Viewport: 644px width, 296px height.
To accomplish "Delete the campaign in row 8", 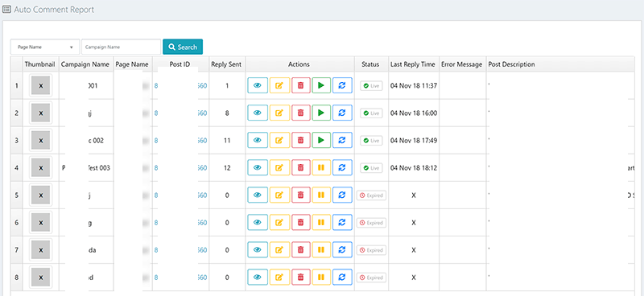I will pos(301,277).
